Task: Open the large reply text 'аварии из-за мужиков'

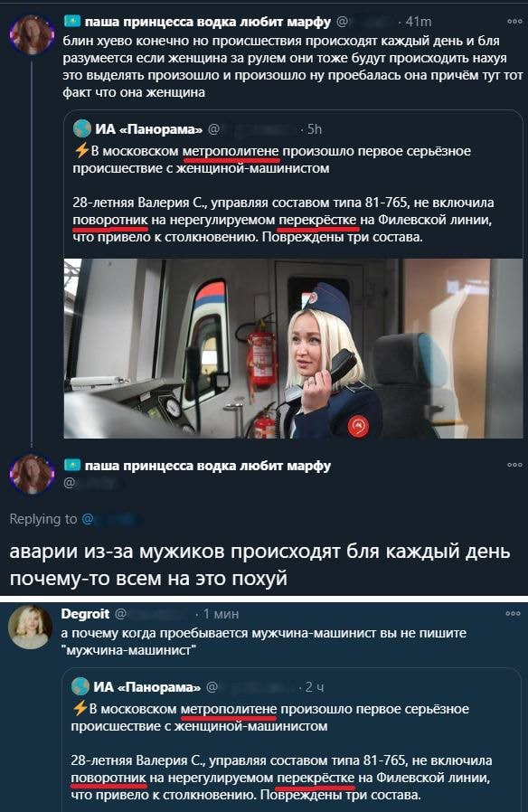Action: tap(259, 565)
